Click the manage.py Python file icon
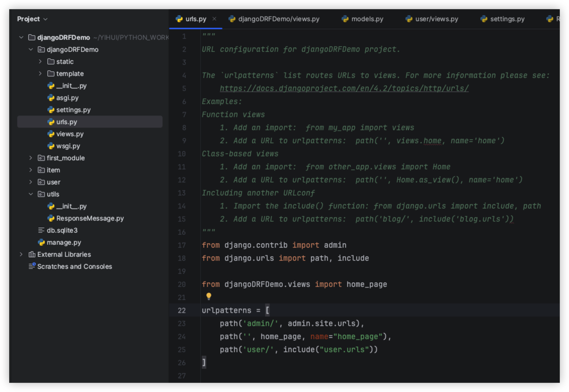Screen dimensions: 569x392 41,242
